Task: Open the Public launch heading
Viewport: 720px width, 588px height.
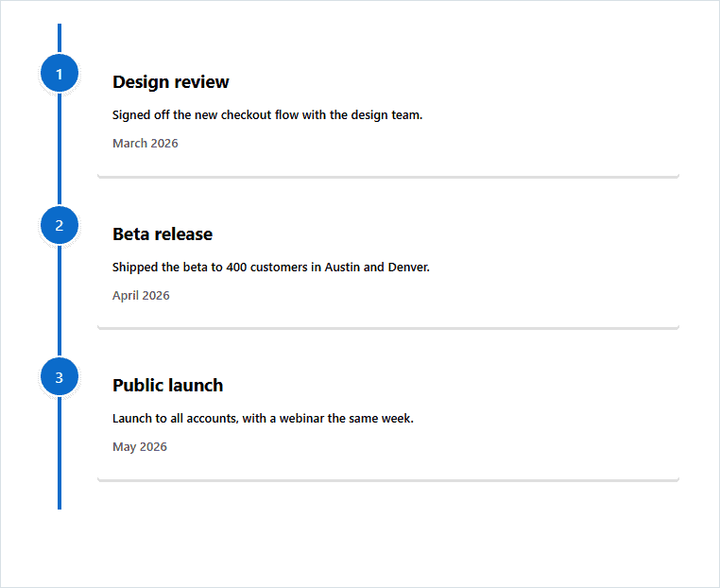Action: 167,386
